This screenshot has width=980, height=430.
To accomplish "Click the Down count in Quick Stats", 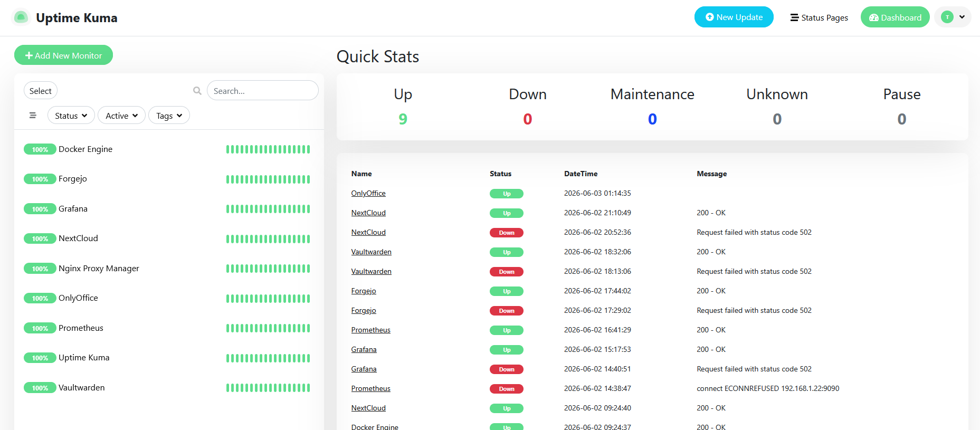I will (528, 119).
